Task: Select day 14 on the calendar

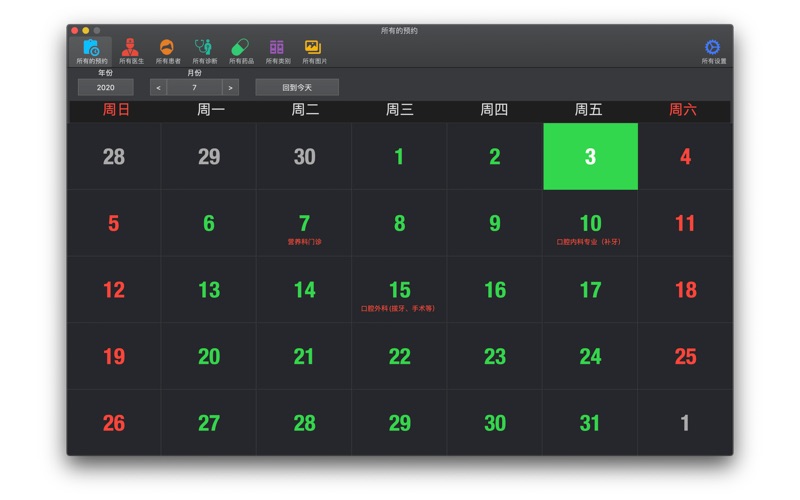Action: click(x=304, y=290)
